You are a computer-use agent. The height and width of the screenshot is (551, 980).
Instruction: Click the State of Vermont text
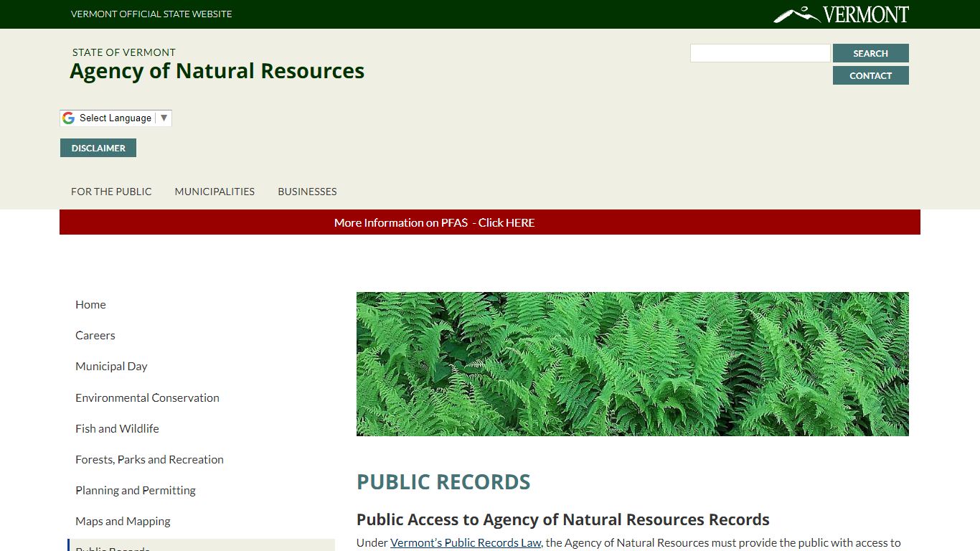(x=124, y=52)
